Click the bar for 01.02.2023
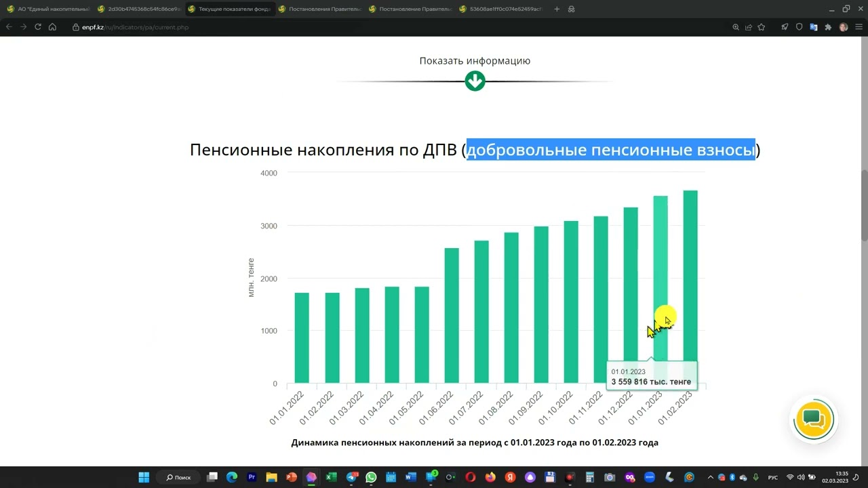 click(x=690, y=287)
